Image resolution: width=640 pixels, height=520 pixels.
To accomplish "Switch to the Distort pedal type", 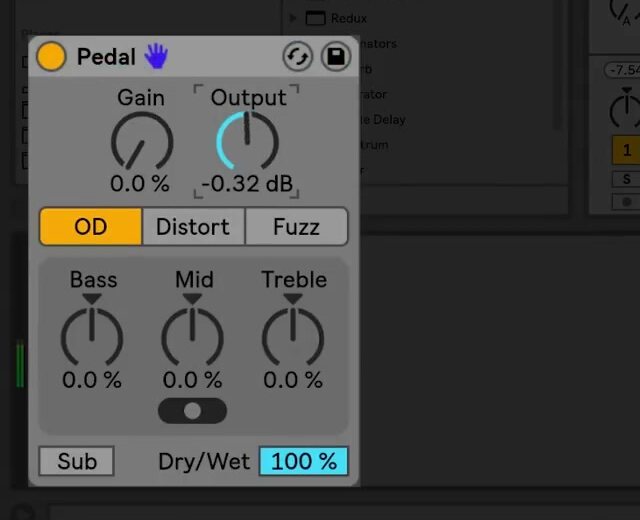I will 193,227.
